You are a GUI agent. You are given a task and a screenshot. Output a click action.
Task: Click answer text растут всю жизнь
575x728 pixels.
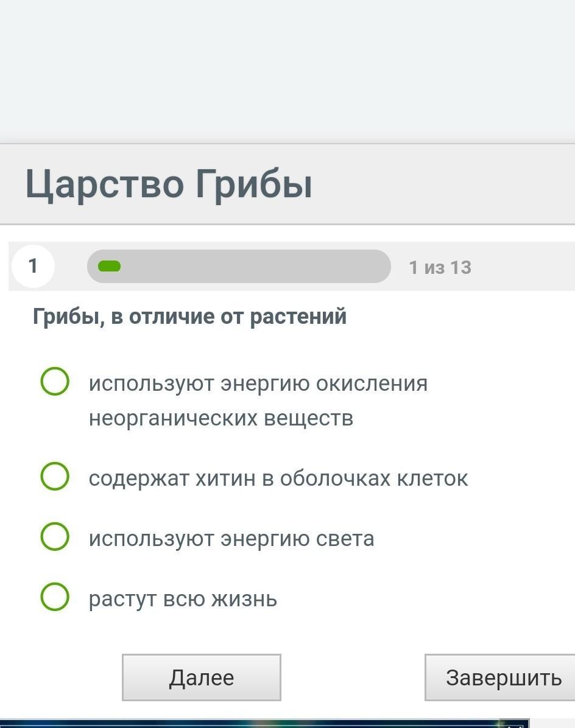tap(183, 598)
